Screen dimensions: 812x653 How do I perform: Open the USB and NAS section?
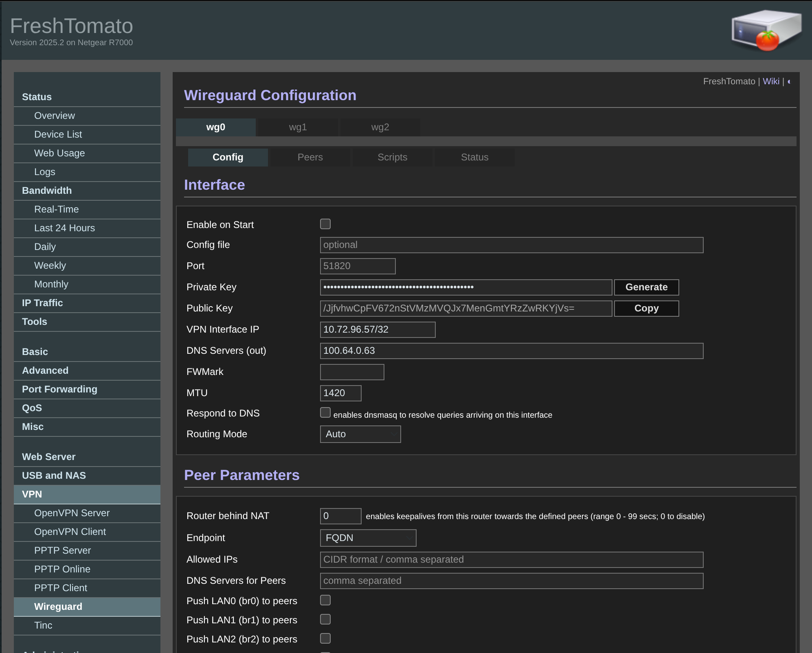(x=87, y=476)
